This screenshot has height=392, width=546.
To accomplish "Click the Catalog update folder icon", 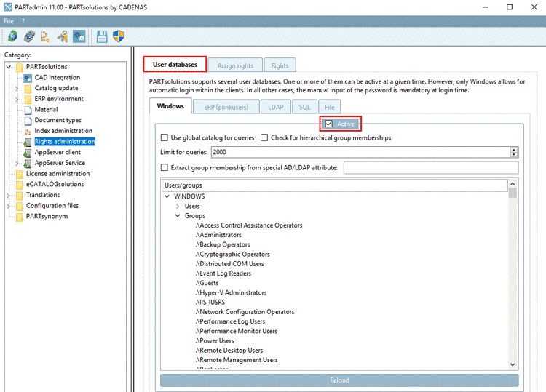I will 28,88.
